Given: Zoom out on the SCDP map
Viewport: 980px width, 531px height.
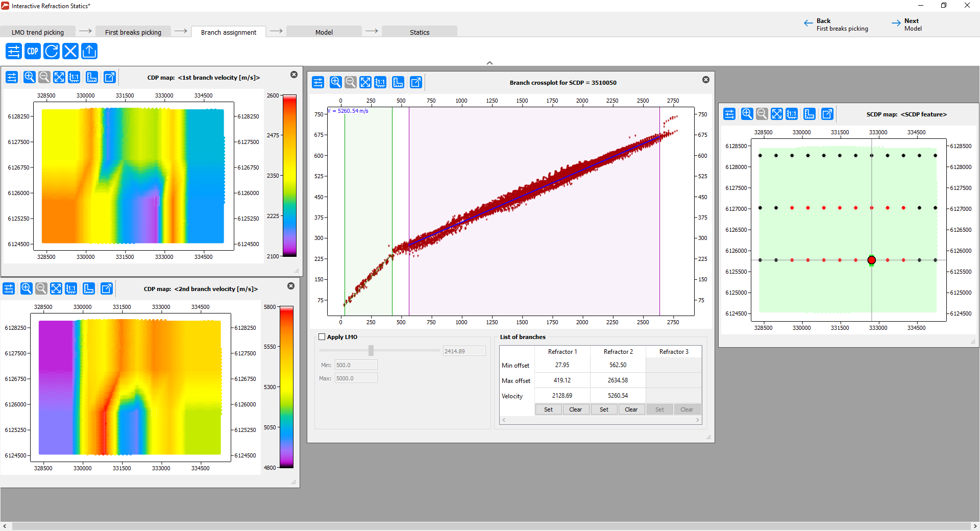Looking at the screenshot, I should click(x=762, y=114).
